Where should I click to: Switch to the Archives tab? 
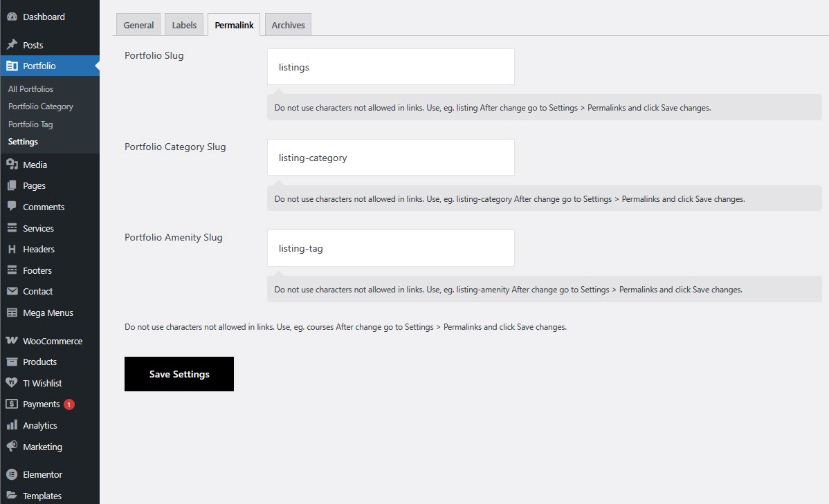(288, 25)
